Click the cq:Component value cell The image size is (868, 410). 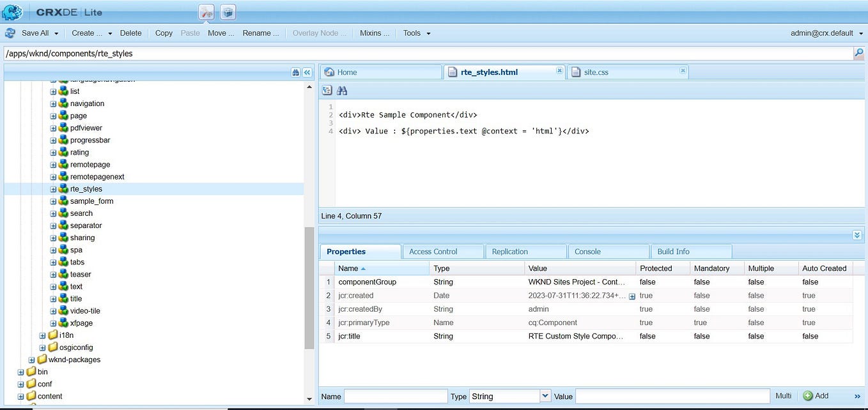pos(580,323)
